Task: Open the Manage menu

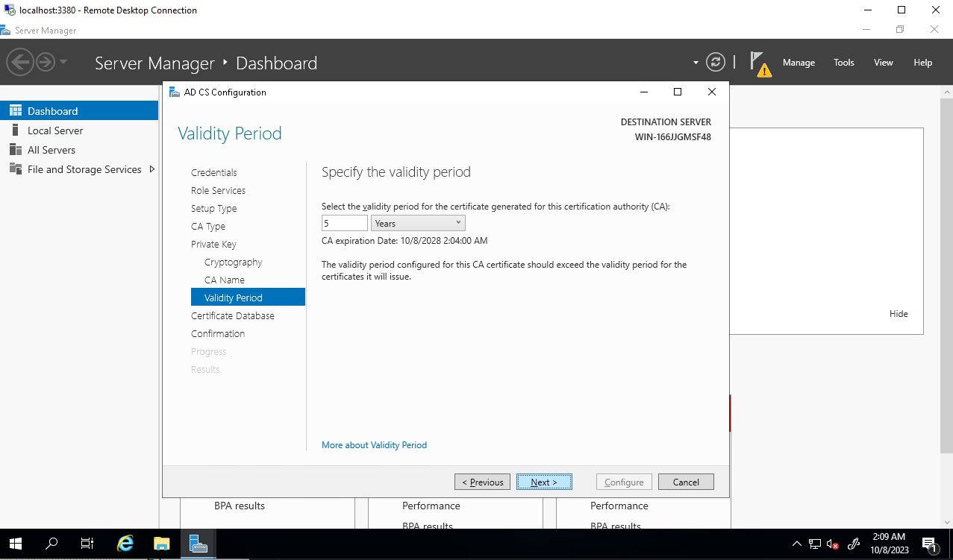Action: coord(799,63)
